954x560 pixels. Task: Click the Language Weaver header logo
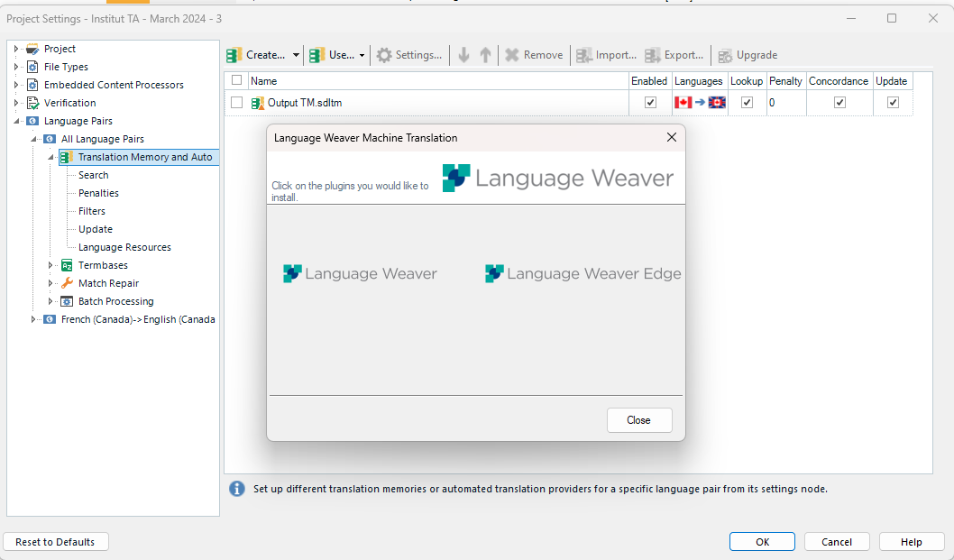pos(558,178)
